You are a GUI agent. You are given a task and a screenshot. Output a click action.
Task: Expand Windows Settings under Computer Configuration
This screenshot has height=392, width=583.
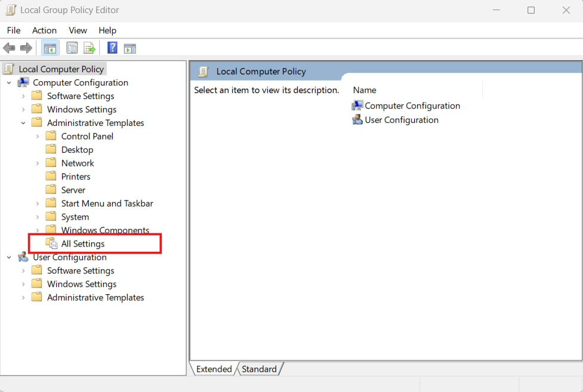pos(23,109)
